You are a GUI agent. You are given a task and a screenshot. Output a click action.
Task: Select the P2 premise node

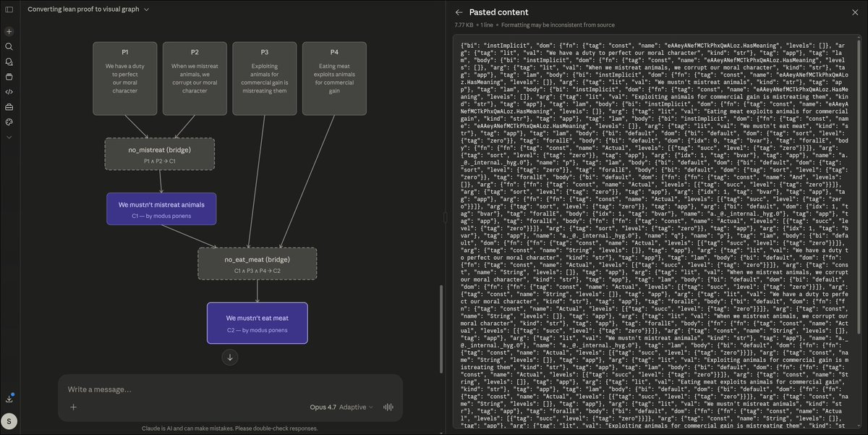(195, 78)
